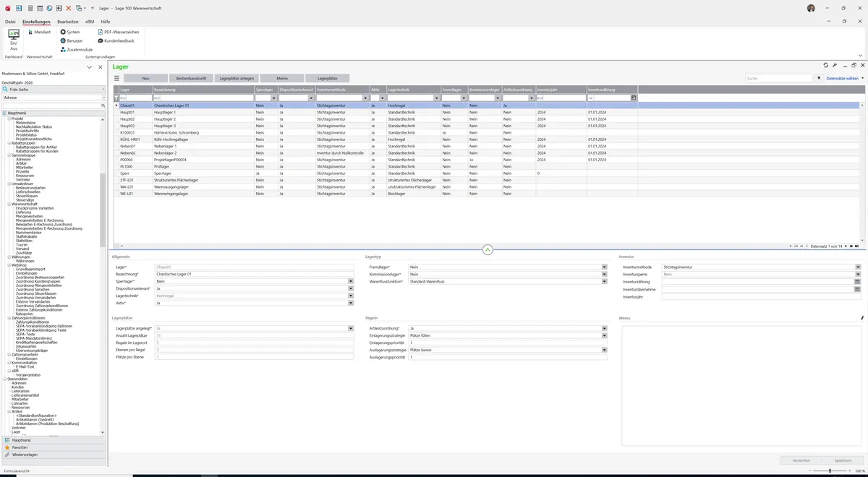This screenshot has width=868, height=477.
Task: Click the user profile avatar in title bar
Action: coord(811,8)
